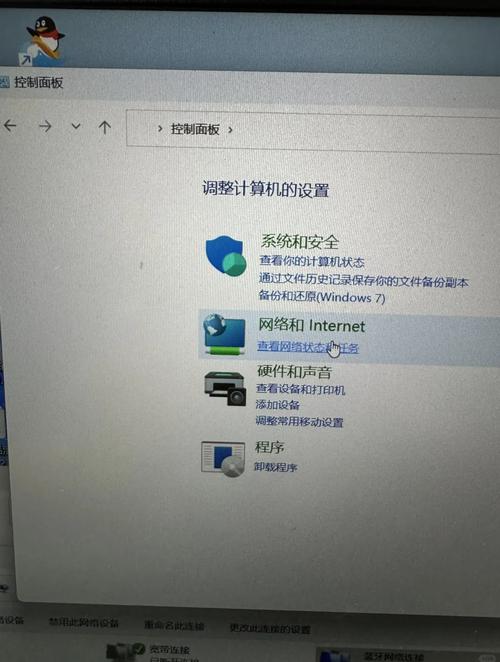500x662 pixels.
Task: Click 更改此连接的设置 in background window toolbar
Action: point(270,628)
